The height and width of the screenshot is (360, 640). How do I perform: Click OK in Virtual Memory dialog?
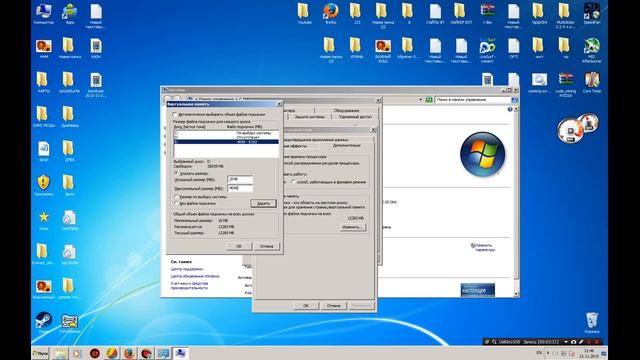[x=239, y=246]
